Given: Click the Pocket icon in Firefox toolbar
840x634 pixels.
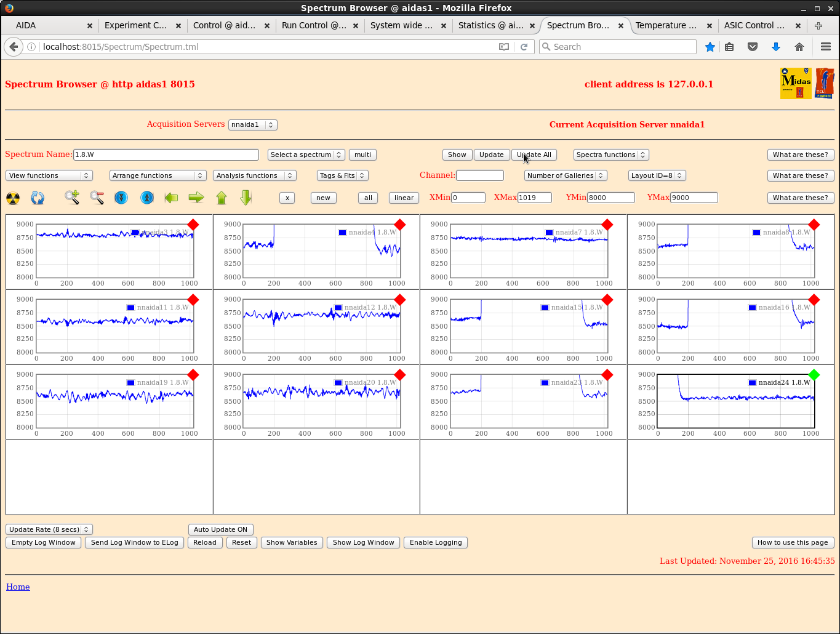Looking at the screenshot, I should [x=753, y=47].
